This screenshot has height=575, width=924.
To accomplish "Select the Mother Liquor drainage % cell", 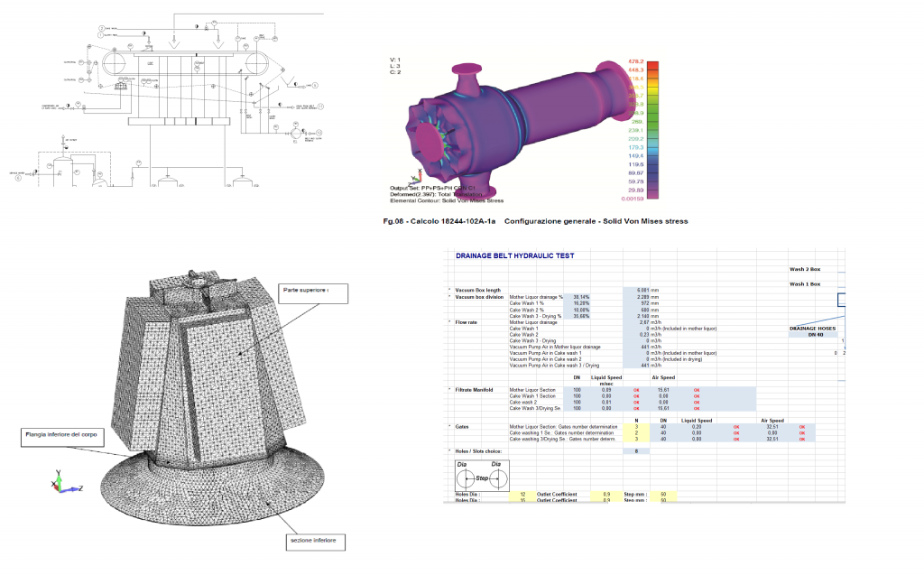I will [x=577, y=296].
